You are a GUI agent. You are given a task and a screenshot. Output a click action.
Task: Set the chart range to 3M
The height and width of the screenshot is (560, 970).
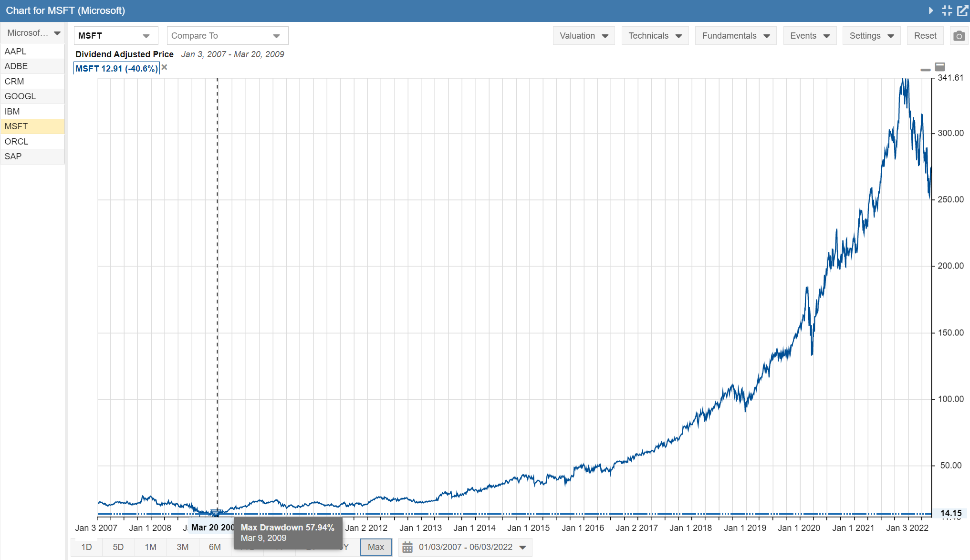click(183, 547)
